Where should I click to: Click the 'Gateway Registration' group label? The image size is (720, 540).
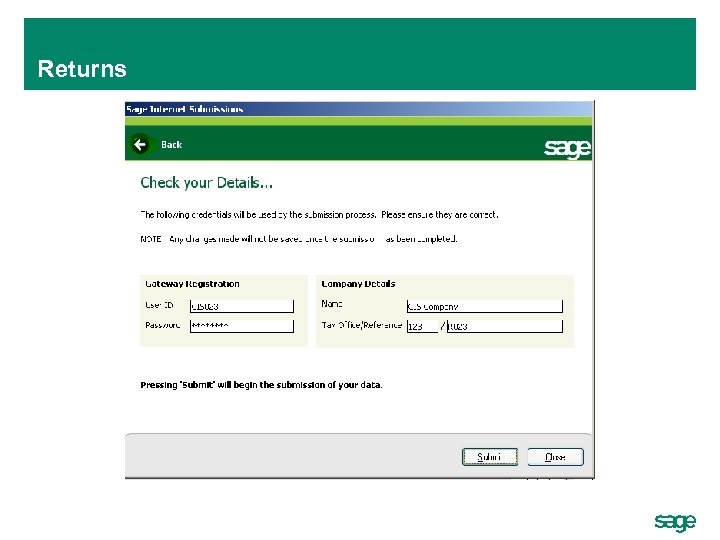(192, 284)
